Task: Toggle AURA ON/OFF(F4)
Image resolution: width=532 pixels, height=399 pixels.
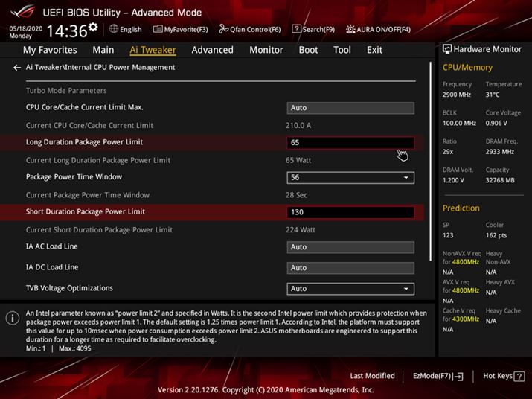Action: click(383, 30)
